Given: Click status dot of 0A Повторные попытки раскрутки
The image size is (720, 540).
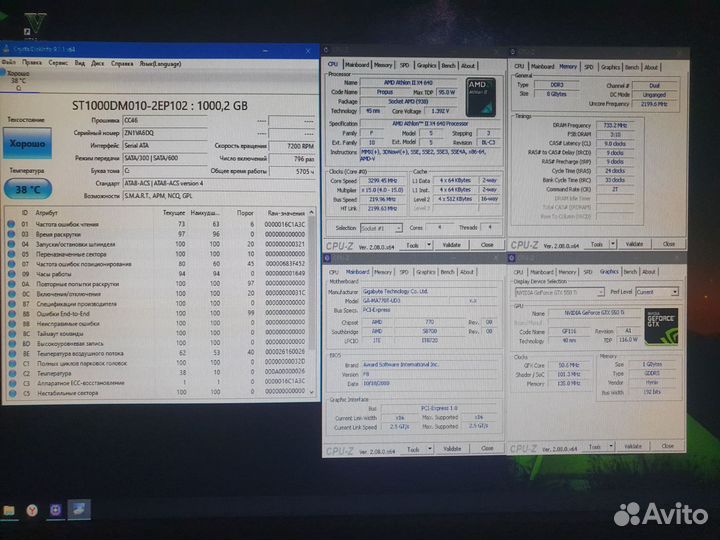Looking at the screenshot, I should [x=11, y=284].
